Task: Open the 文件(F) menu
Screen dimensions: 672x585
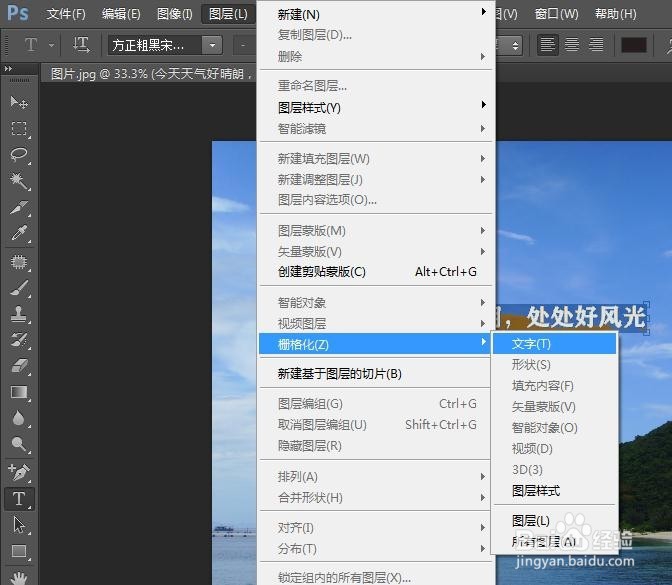Action: click(x=66, y=14)
